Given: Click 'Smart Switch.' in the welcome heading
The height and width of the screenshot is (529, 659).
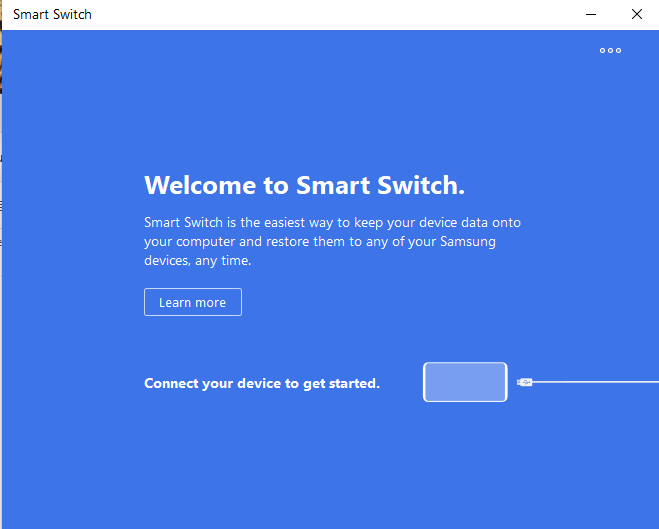Looking at the screenshot, I should (380, 186).
